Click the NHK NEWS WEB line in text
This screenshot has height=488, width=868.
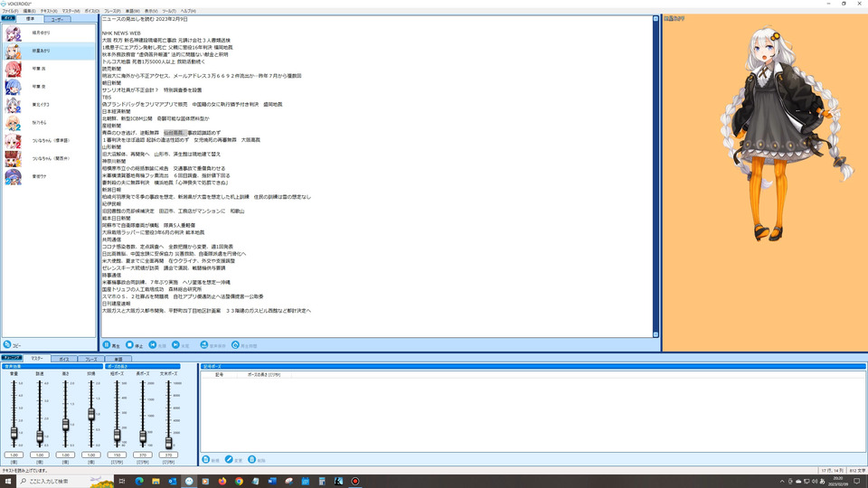pos(121,33)
